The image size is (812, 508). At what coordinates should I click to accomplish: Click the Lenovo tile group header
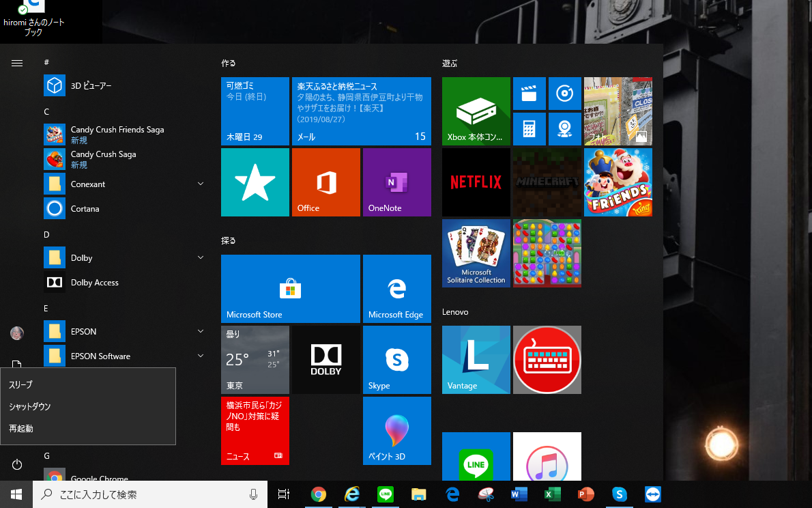click(x=455, y=311)
